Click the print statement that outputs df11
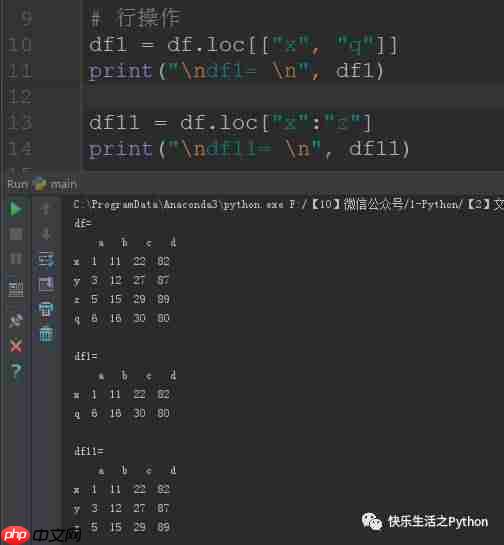This screenshot has width=504, height=545. coord(249,149)
